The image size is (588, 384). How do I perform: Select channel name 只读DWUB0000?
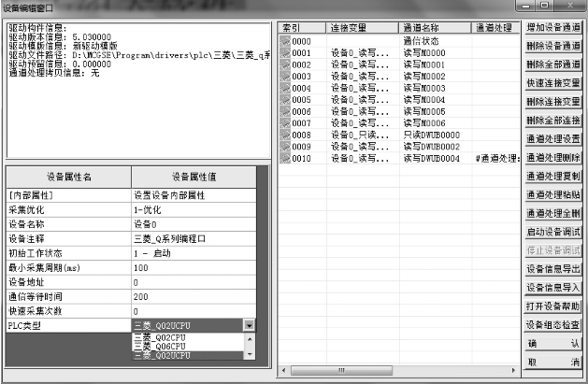pos(431,135)
